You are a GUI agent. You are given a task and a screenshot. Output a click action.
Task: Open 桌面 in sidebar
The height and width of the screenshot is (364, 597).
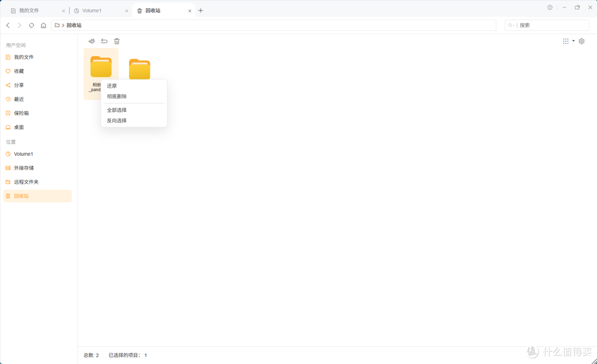[x=38, y=128]
